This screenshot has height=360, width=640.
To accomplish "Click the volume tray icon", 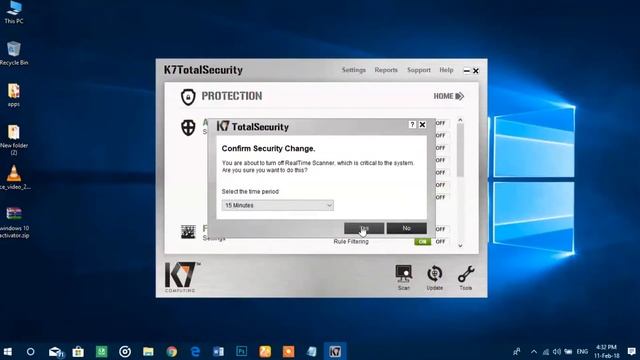I will [557, 351].
